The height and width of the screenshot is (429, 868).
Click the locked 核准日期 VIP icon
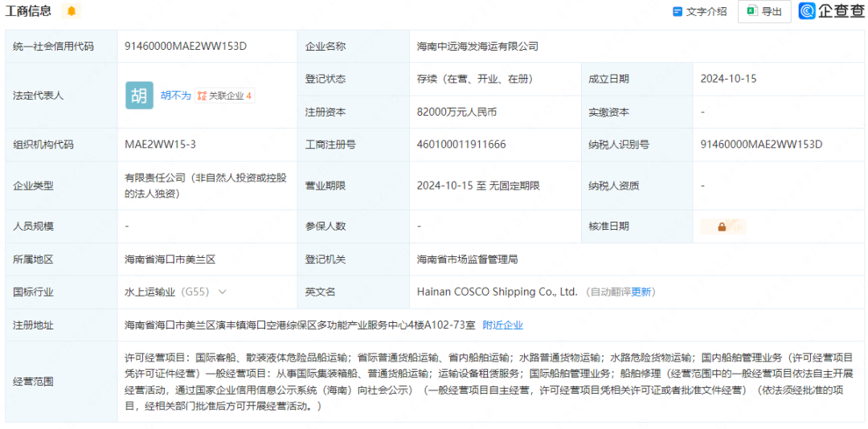coord(723,227)
